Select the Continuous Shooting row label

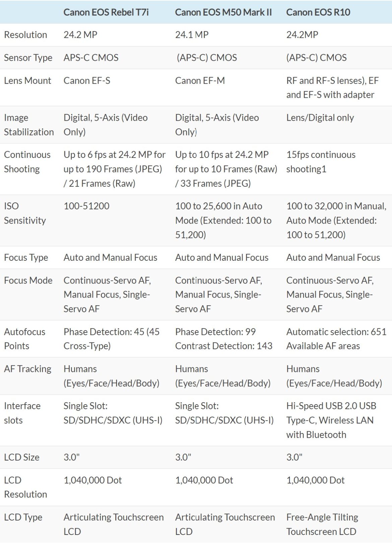pyautogui.click(x=27, y=162)
